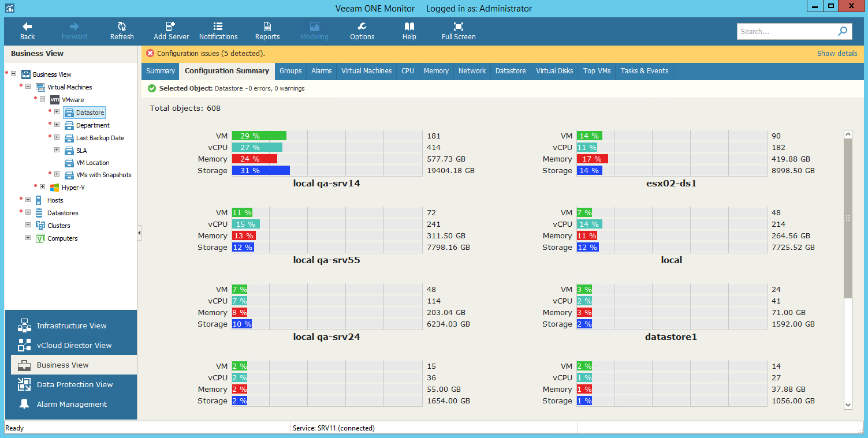Open the Alarms tab
The width and height of the screenshot is (868, 438).
(x=322, y=71)
